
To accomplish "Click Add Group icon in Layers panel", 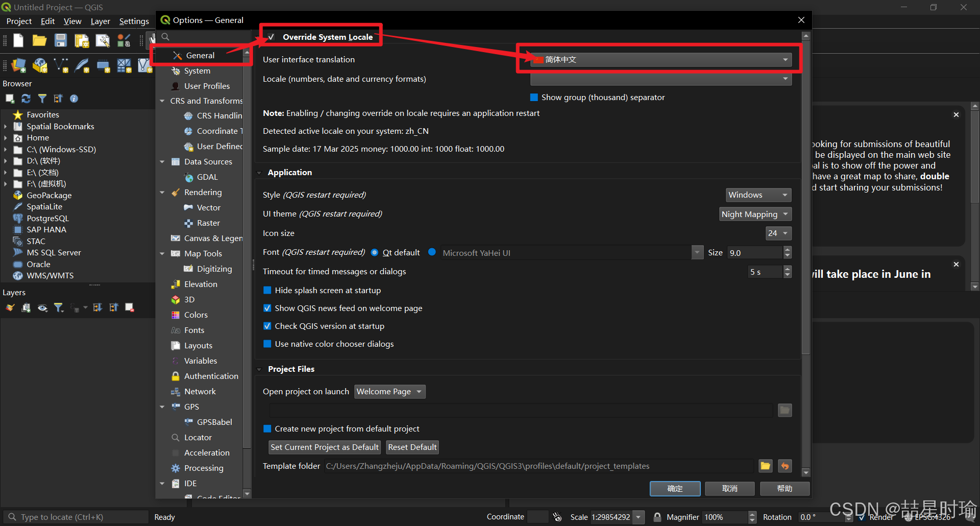I will 26,307.
